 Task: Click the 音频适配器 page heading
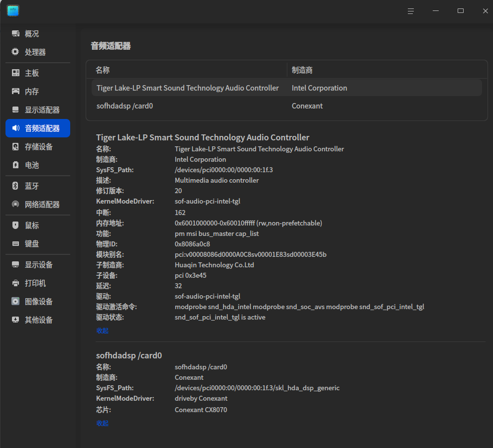(x=111, y=46)
